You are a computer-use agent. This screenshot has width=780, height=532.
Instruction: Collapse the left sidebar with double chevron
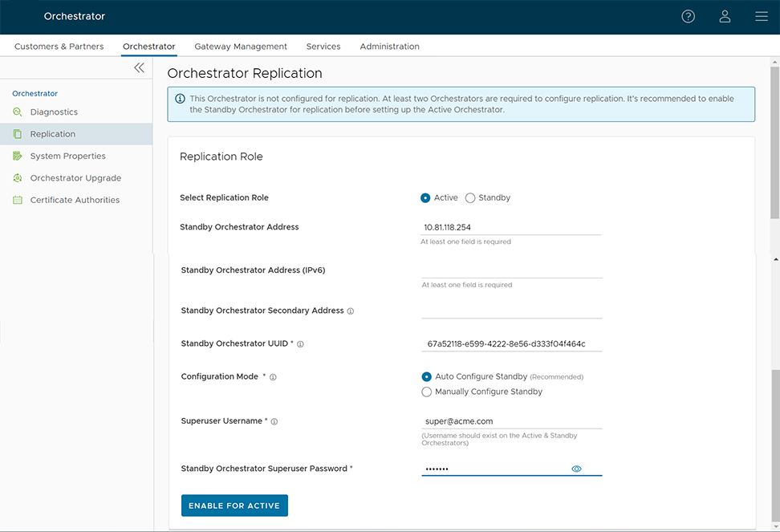[139, 68]
